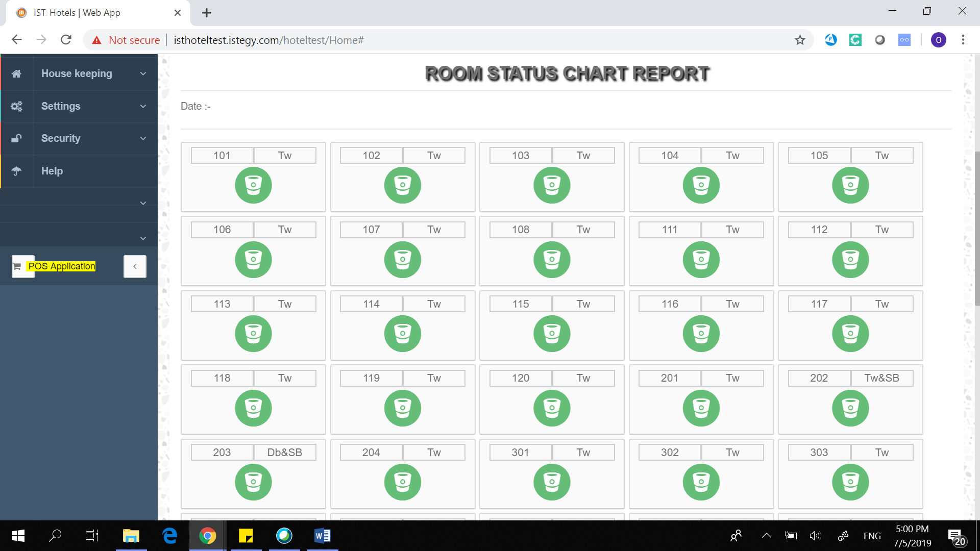Image resolution: width=980 pixels, height=551 pixels.
Task: Click the Help umbrella icon in sidebar
Action: click(16, 171)
